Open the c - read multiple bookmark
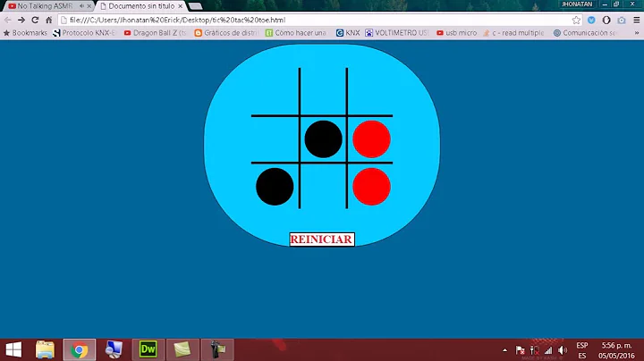The height and width of the screenshot is (361, 644). tap(513, 33)
